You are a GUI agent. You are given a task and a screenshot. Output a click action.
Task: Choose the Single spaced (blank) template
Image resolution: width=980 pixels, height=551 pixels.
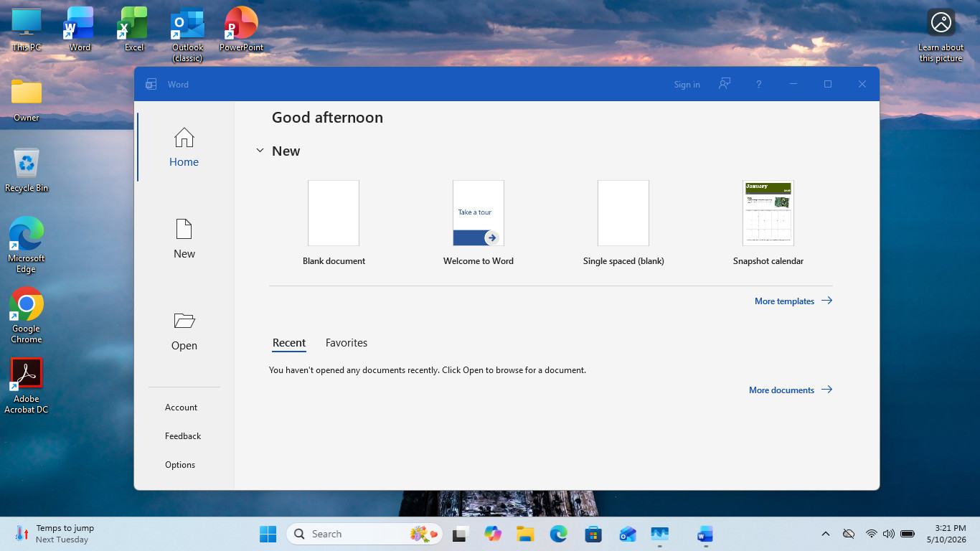(623, 223)
